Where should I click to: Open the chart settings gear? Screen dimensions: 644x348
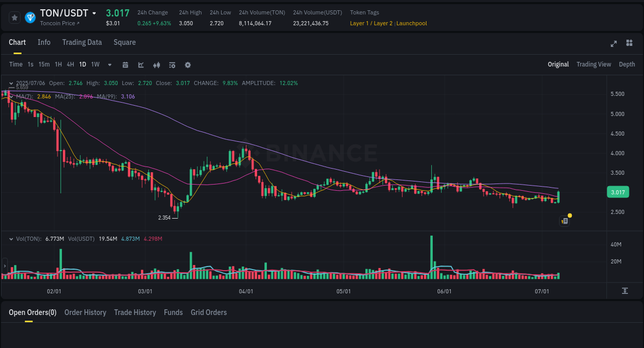[x=188, y=64]
